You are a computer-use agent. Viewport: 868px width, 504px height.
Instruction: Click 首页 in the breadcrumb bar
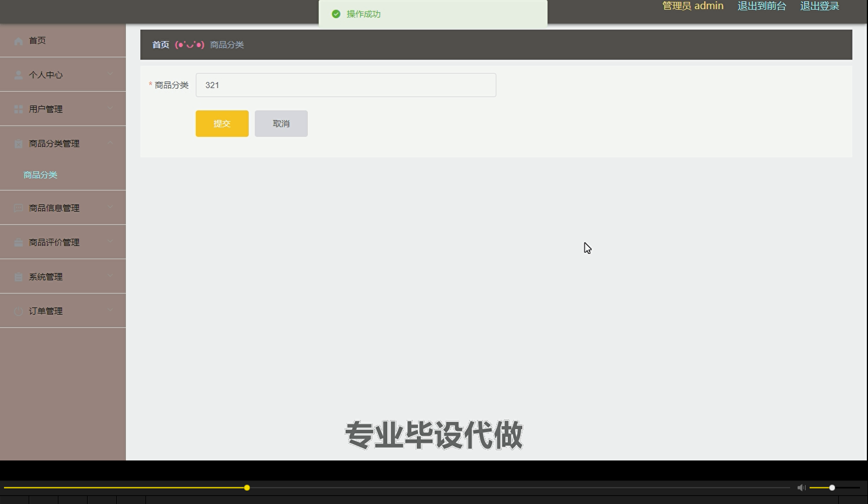point(160,45)
